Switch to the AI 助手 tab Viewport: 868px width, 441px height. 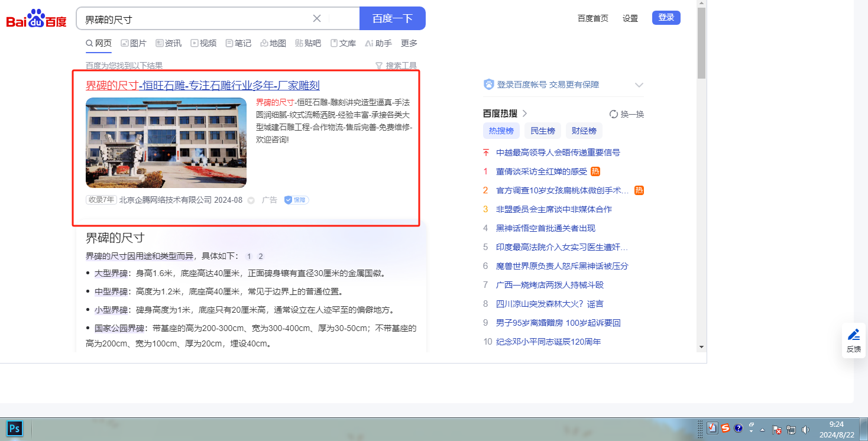378,43
